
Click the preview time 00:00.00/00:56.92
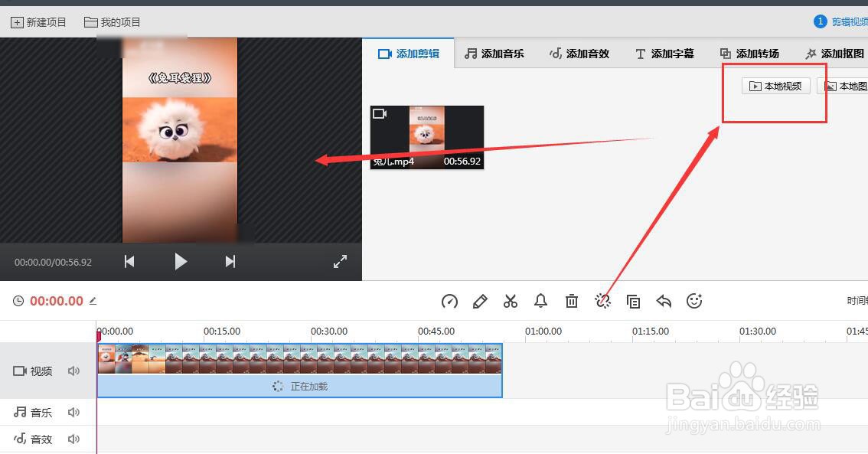click(x=53, y=262)
